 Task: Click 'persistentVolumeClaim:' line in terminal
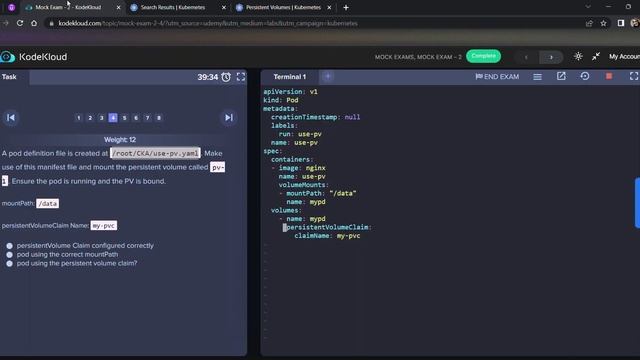point(329,227)
